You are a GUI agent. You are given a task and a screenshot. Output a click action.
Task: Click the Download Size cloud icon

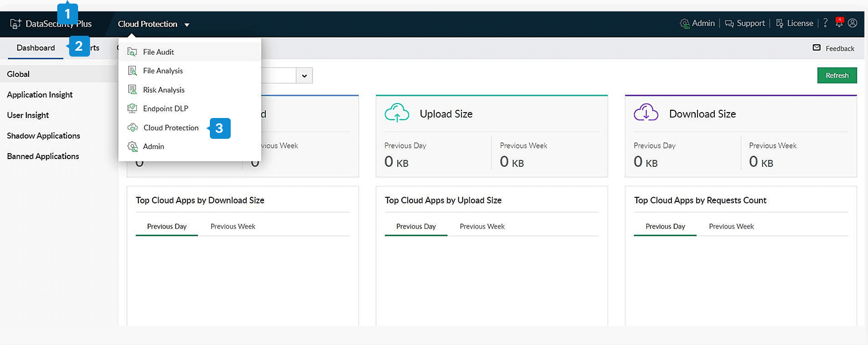click(646, 113)
